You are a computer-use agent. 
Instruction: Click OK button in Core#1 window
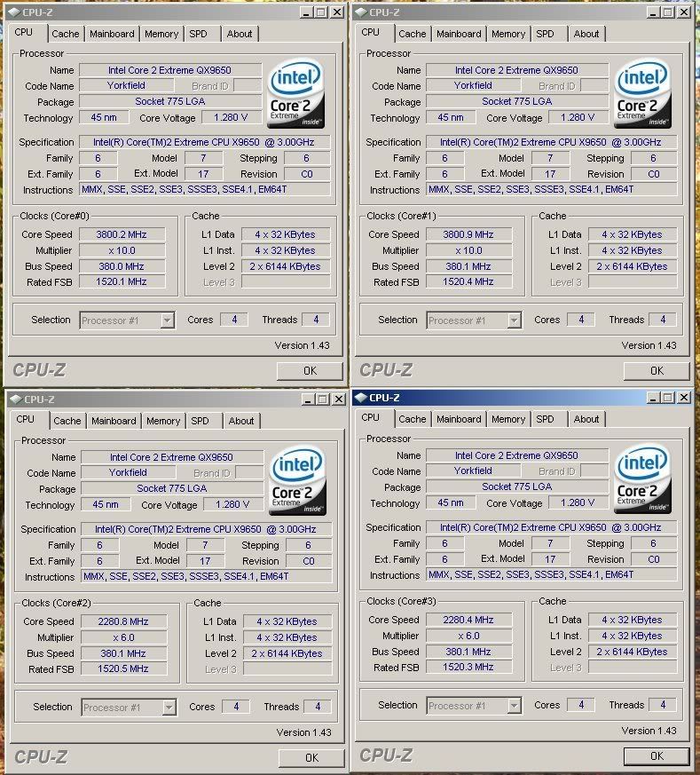pos(657,371)
